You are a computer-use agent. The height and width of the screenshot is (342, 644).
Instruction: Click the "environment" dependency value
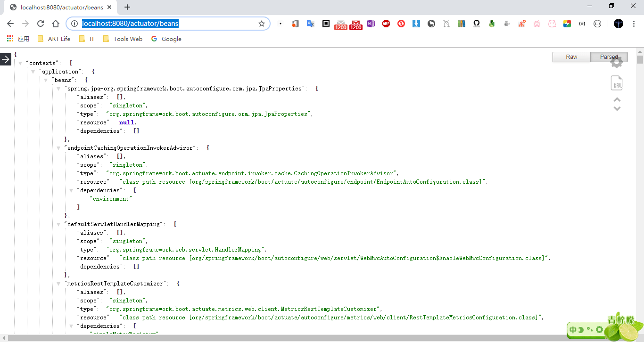(x=110, y=199)
